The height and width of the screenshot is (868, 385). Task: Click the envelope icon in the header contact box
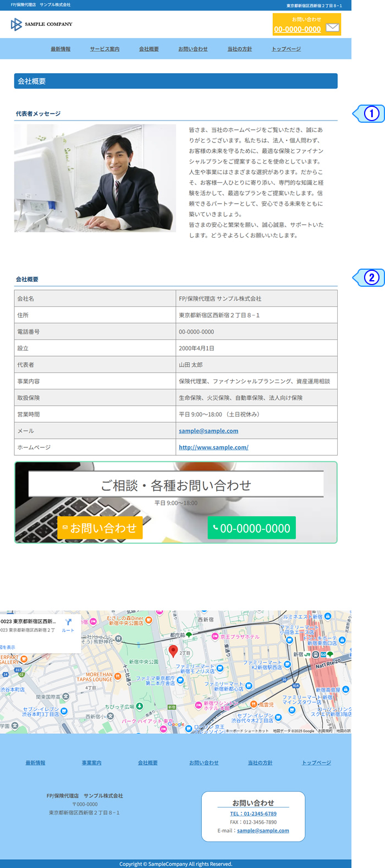click(x=332, y=28)
